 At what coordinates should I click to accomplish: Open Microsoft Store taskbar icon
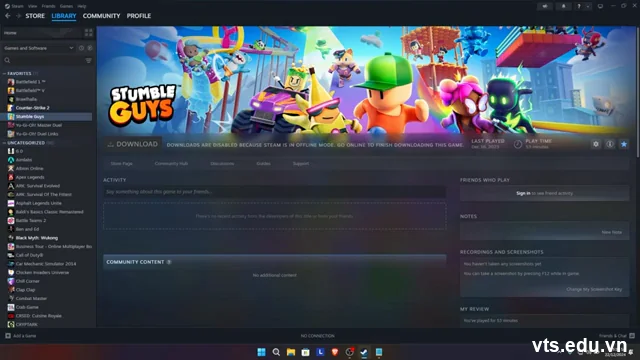pyautogui.click(x=305, y=352)
